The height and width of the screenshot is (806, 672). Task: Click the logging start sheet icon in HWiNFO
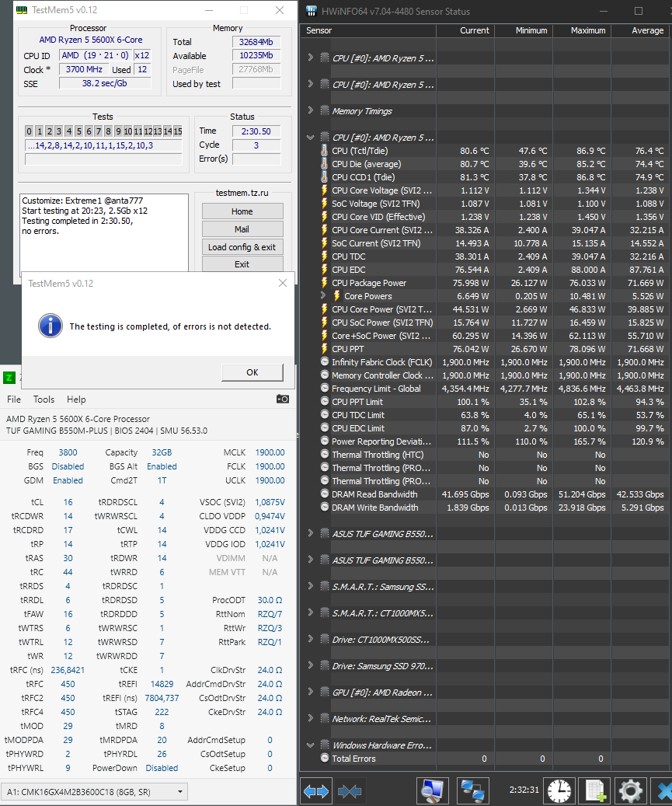[595, 791]
